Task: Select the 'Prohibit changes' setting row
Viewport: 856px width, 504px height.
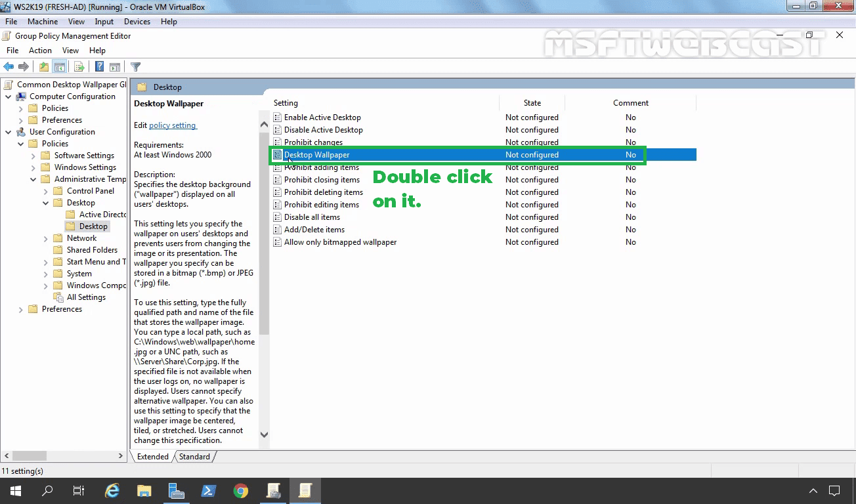Action: pyautogui.click(x=313, y=142)
